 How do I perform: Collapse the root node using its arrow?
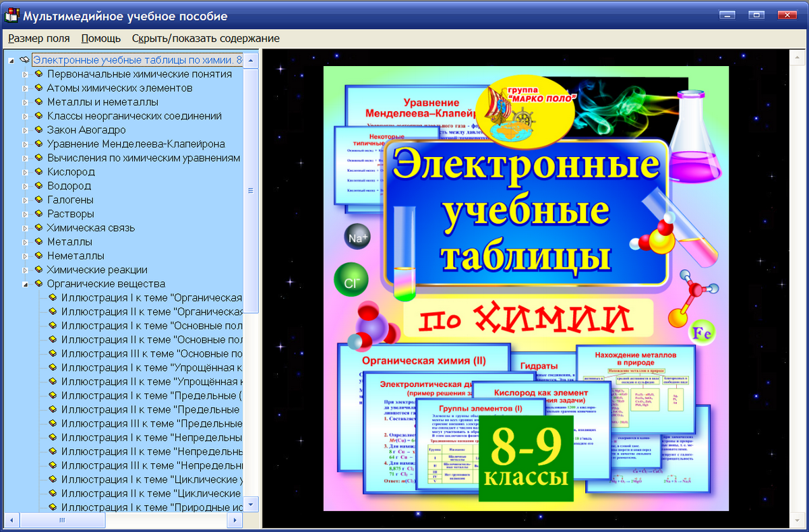pyautogui.click(x=10, y=59)
